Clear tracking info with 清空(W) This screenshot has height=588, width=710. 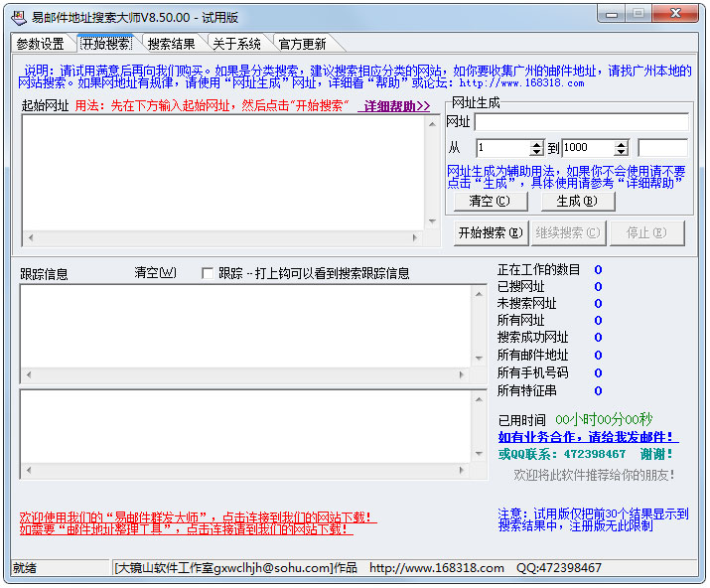tap(155, 273)
